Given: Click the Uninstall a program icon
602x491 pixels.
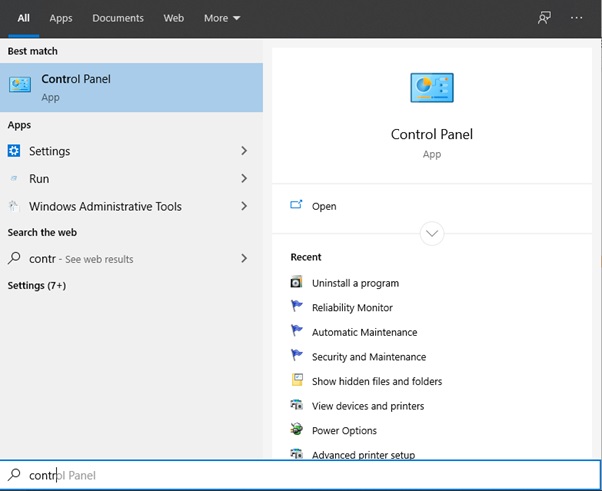Looking at the screenshot, I should 296,283.
